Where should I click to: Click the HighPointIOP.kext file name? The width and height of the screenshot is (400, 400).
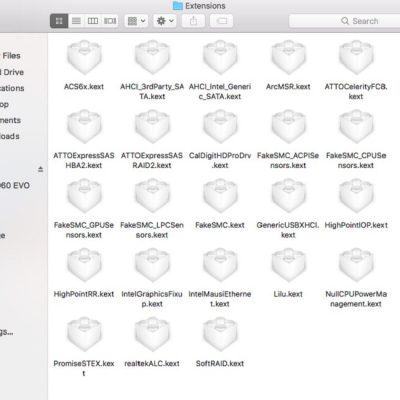[356, 225]
